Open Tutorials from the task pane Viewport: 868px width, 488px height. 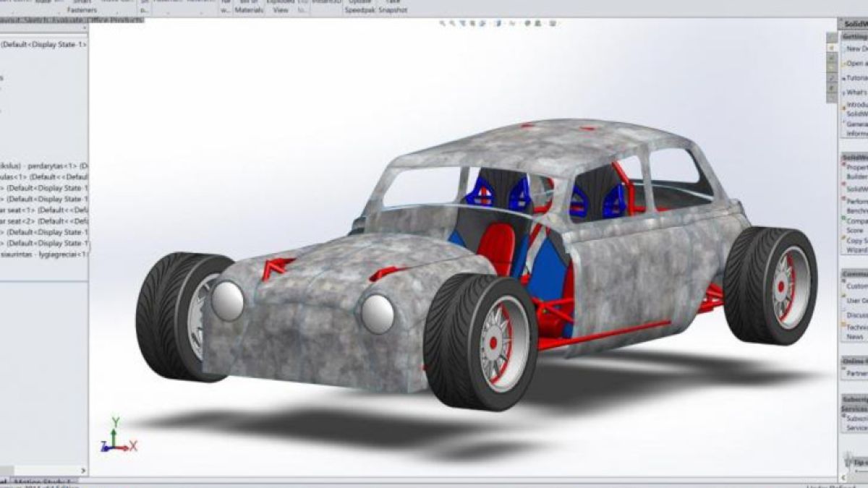point(854,78)
